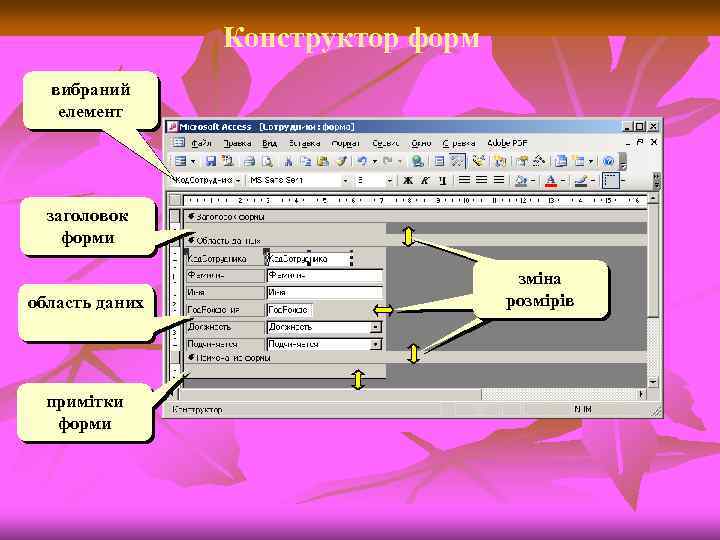Toggle the Field List toolbar button
The height and width of the screenshot is (540, 720).
439,161
